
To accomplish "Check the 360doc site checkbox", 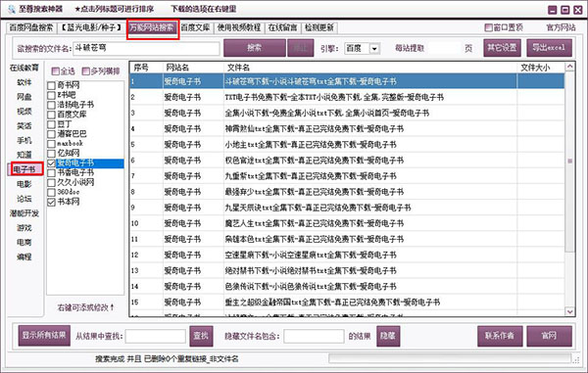I will tap(51, 193).
